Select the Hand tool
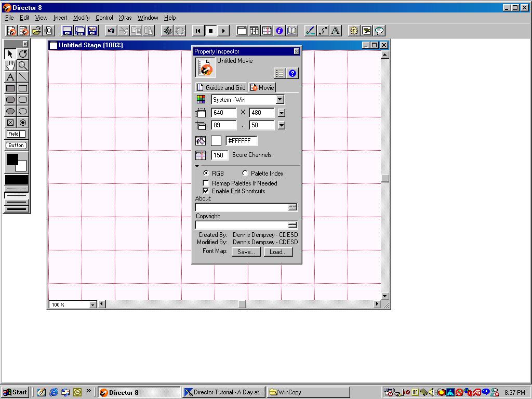The image size is (532, 399). pyautogui.click(x=10, y=65)
